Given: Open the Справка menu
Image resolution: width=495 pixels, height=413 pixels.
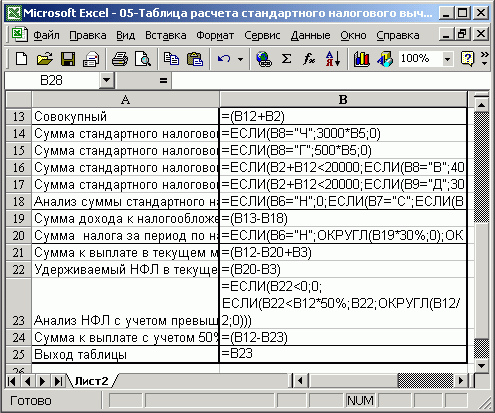Looking at the screenshot, I should [x=398, y=35].
